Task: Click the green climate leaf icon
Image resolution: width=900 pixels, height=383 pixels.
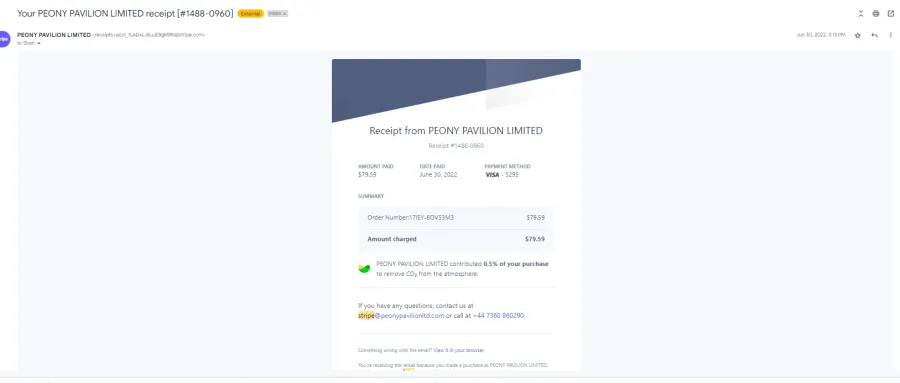Action: coord(364,268)
